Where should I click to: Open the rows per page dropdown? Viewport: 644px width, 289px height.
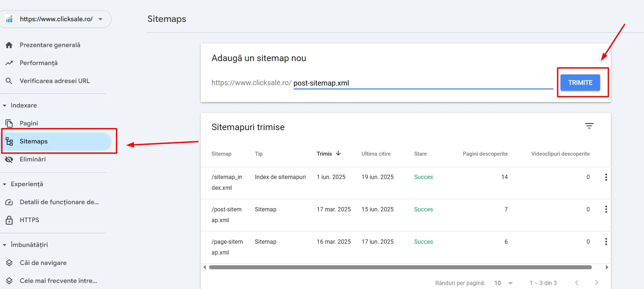[x=503, y=283]
